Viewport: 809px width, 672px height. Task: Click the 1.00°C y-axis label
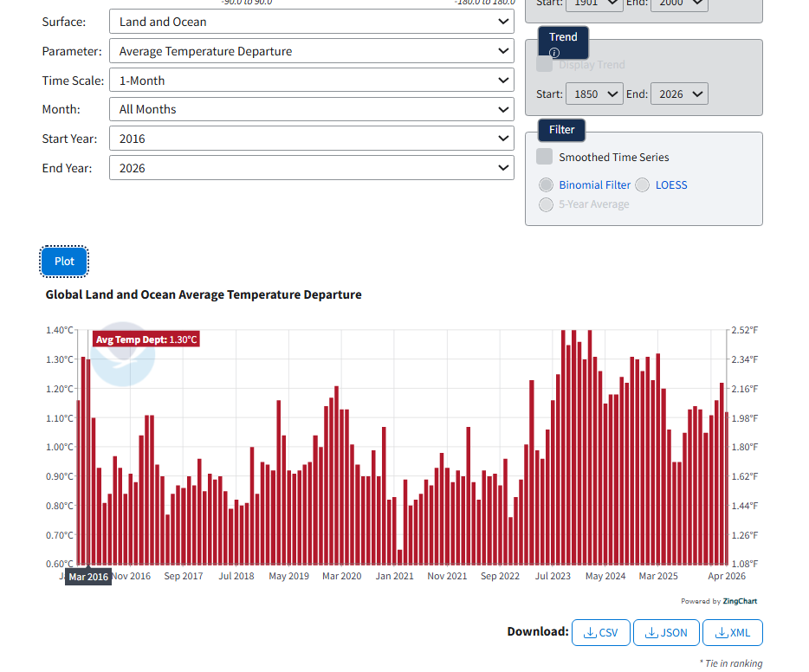(x=60, y=447)
